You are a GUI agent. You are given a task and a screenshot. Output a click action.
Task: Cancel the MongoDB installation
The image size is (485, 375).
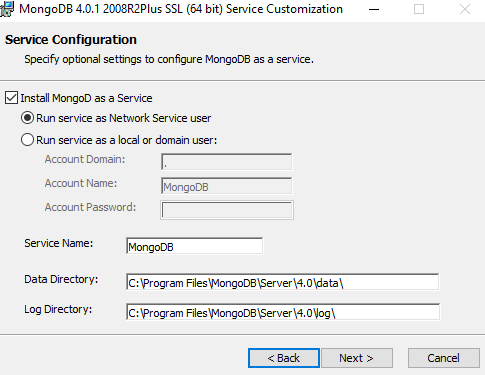[444, 358]
